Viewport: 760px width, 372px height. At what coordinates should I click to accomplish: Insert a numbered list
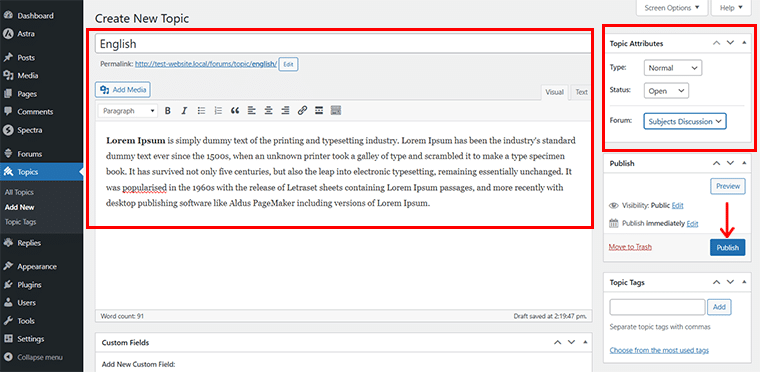coord(218,111)
